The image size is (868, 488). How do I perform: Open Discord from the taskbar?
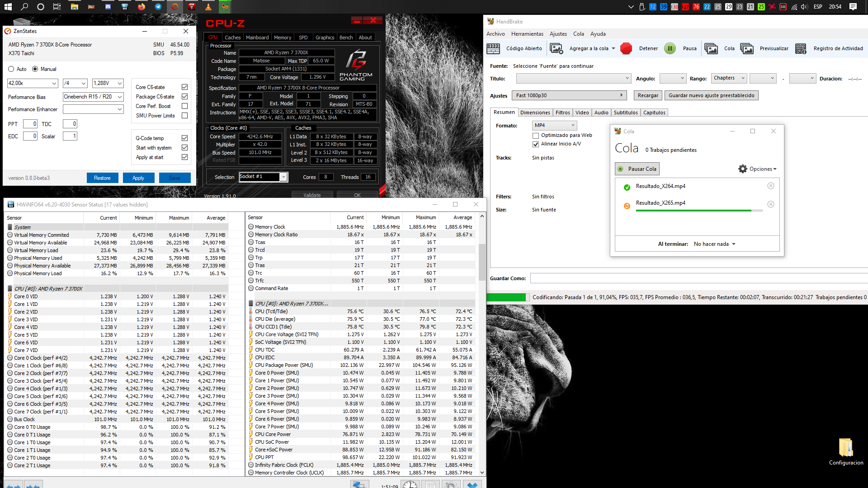(x=108, y=7)
